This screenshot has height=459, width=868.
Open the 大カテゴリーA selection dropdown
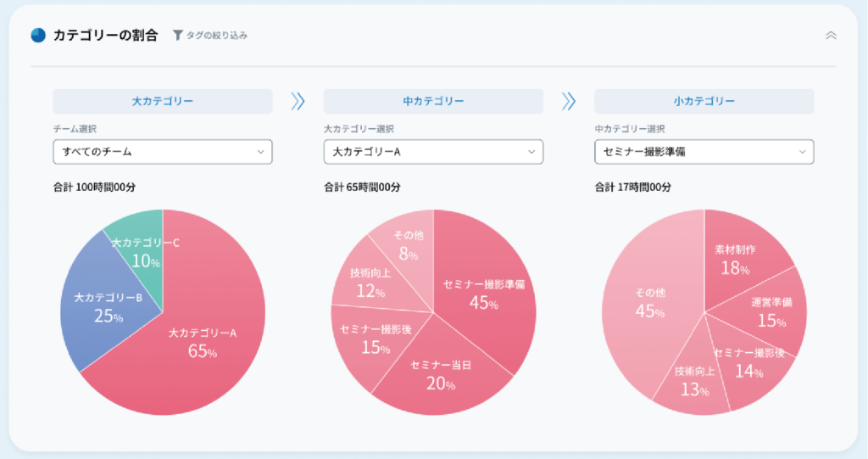coord(433,152)
